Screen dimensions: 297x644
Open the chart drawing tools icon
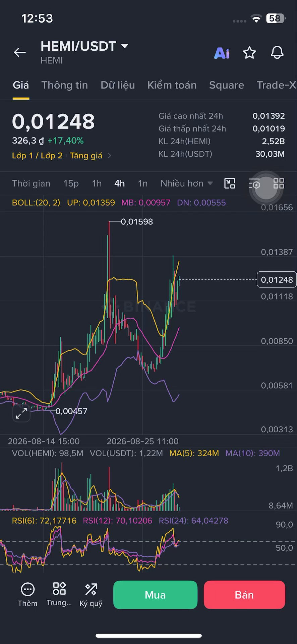tap(230, 183)
